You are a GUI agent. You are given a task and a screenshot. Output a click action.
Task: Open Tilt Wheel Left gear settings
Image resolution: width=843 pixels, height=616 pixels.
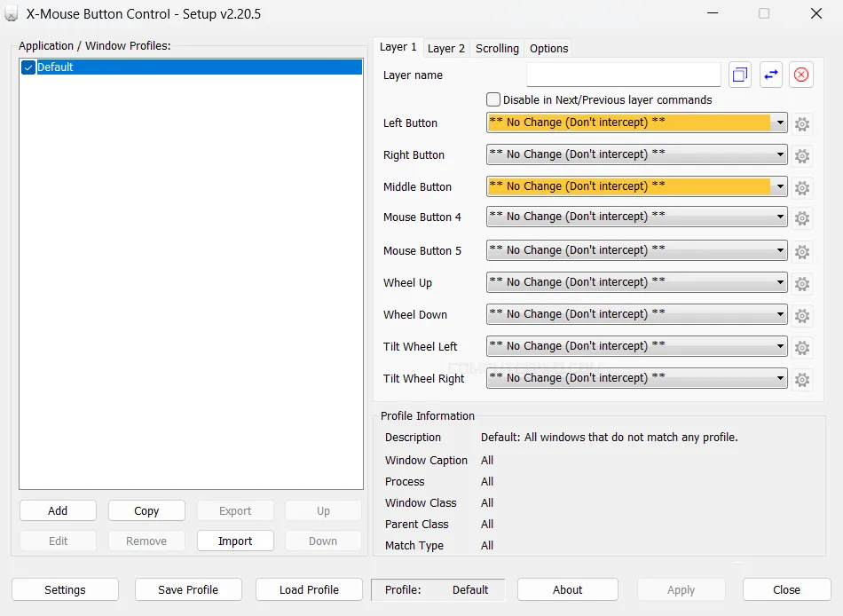(x=801, y=348)
